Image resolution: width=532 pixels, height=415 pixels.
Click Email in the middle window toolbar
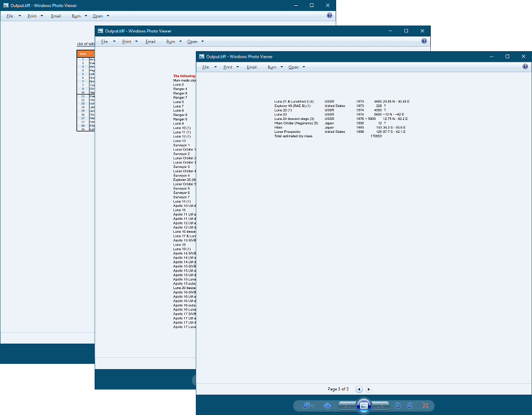pyautogui.click(x=151, y=41)
